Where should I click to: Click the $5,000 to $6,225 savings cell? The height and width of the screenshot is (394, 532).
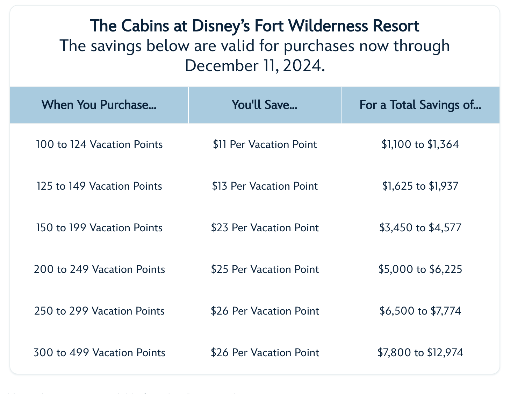click(x=420, y=269)
